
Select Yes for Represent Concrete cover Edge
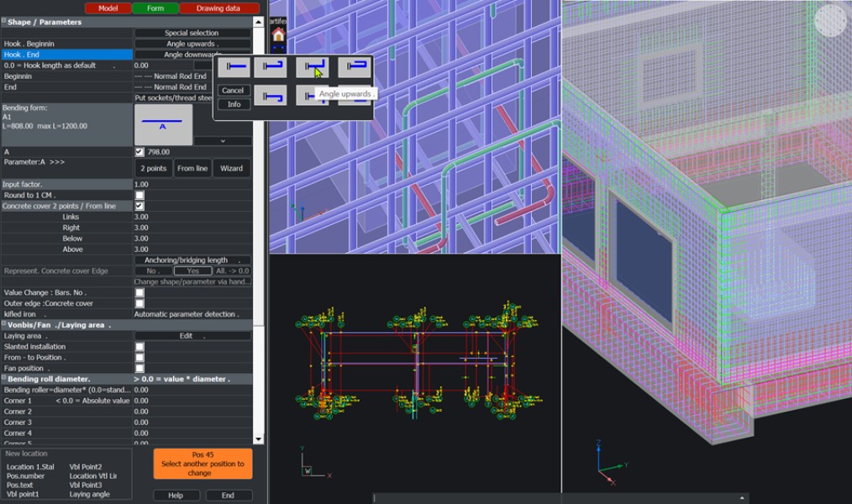tap(193, 270)
